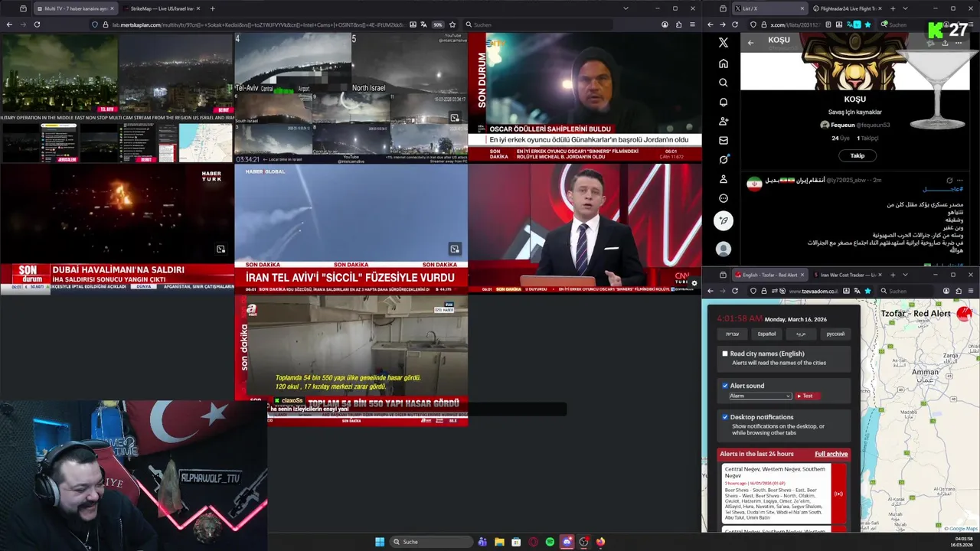Open tab list dropdown in X window

[905, 8]
